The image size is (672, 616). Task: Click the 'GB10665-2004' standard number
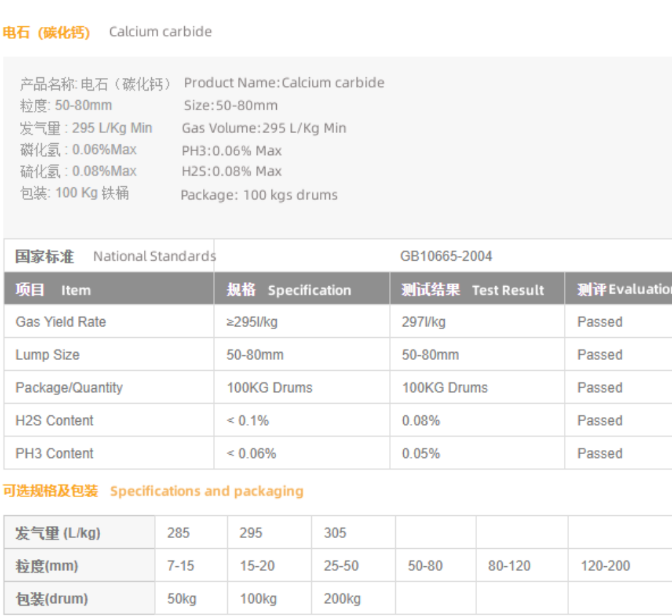446,256
